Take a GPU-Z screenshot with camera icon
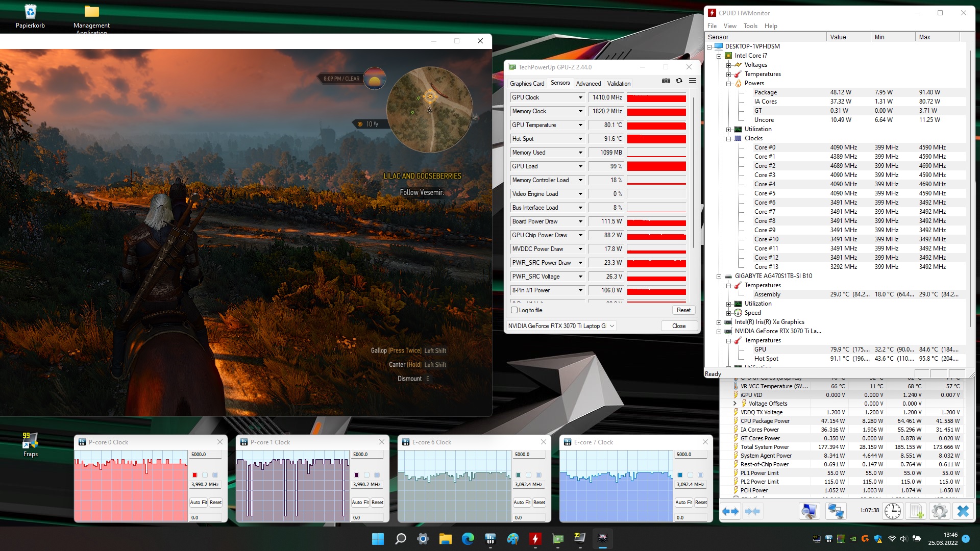This screenshot has width=980, height=551. (666, 81)
